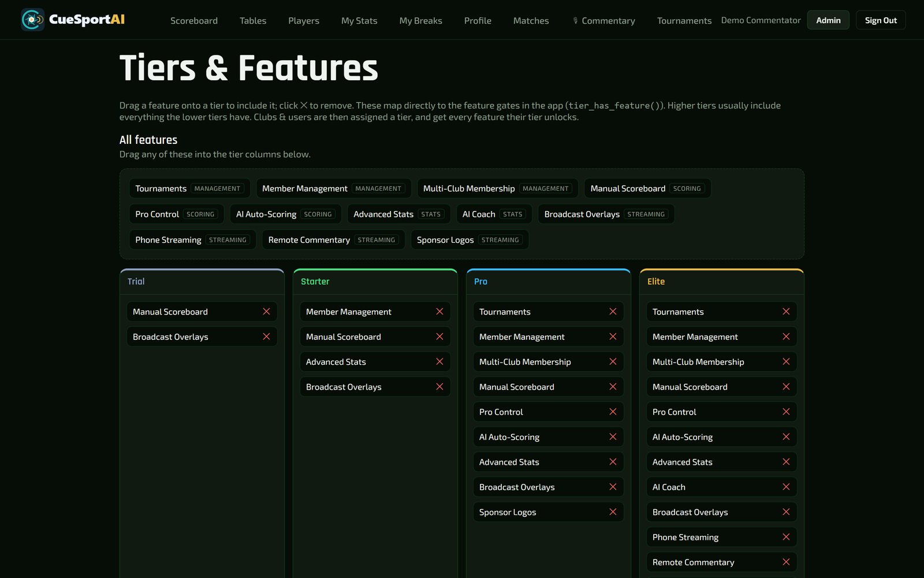Select AI Coach feature chip
This screenshot has width=924, height=578.
click(x=494, y=214)
